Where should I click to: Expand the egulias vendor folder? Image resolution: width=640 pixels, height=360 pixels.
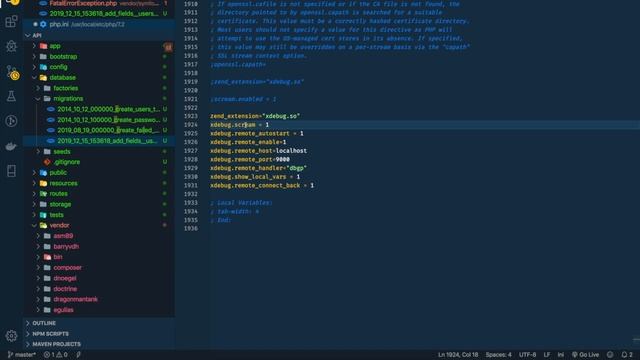pyautogui.click(x=99, y=310)
